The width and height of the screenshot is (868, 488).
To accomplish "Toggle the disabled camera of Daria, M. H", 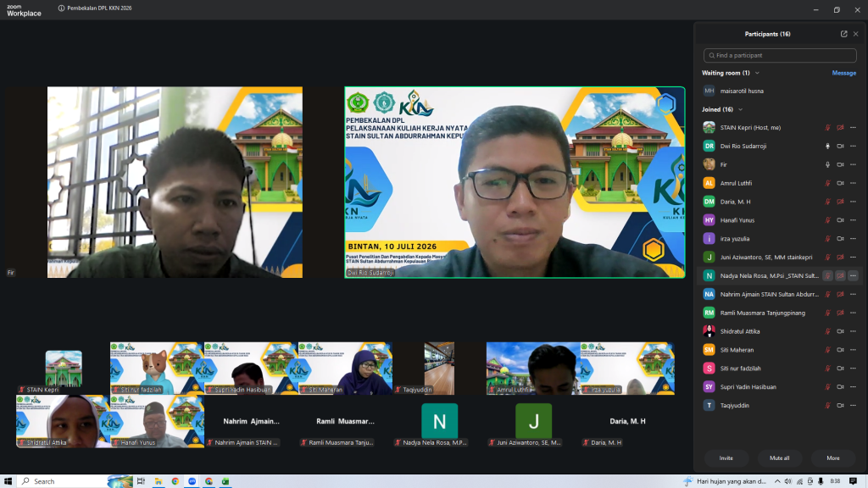I will [840, 202].
